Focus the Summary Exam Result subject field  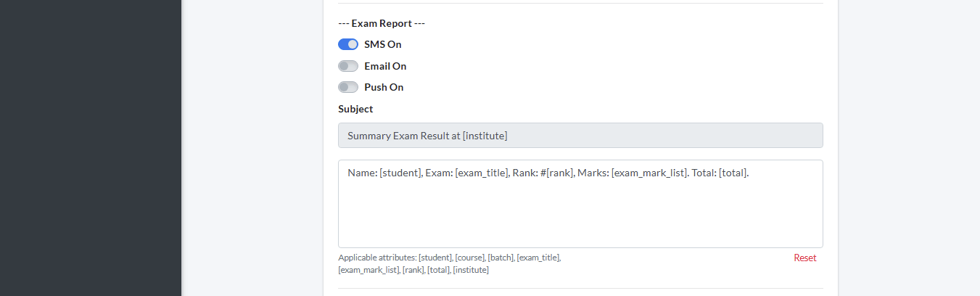point(580,136)
